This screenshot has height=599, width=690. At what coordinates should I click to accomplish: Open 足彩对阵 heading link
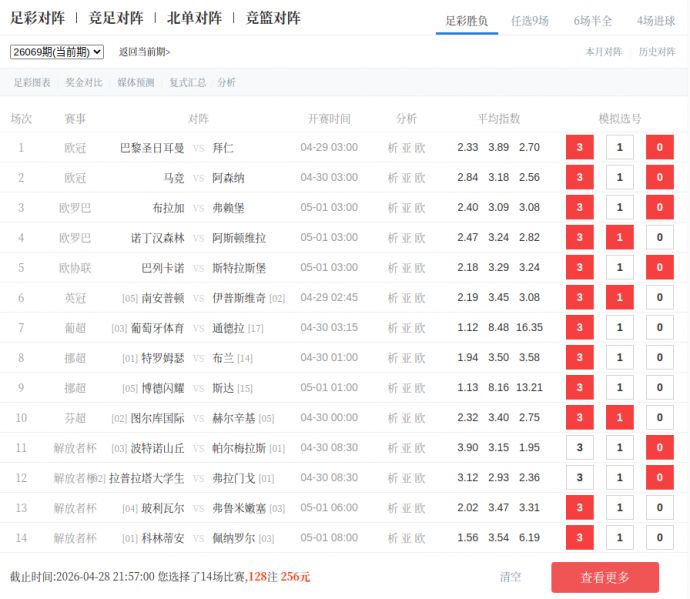tap(37, 18)
